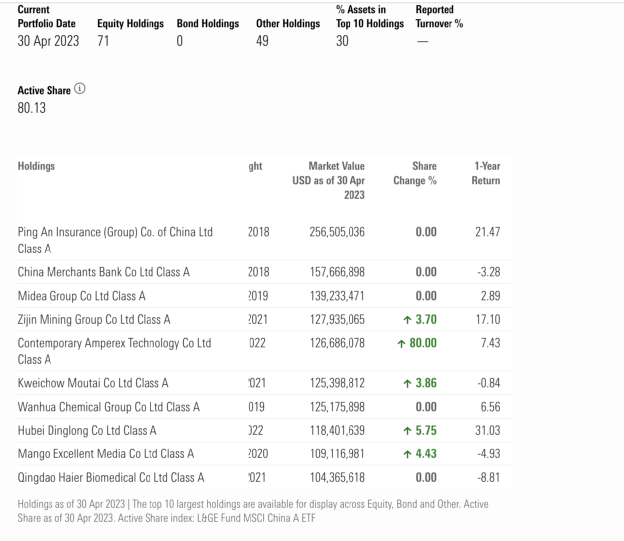Image resolution: width=624 pixels, height=541 pixels.
Task: Click 1-year return -8.81
Action: [489, 477]
